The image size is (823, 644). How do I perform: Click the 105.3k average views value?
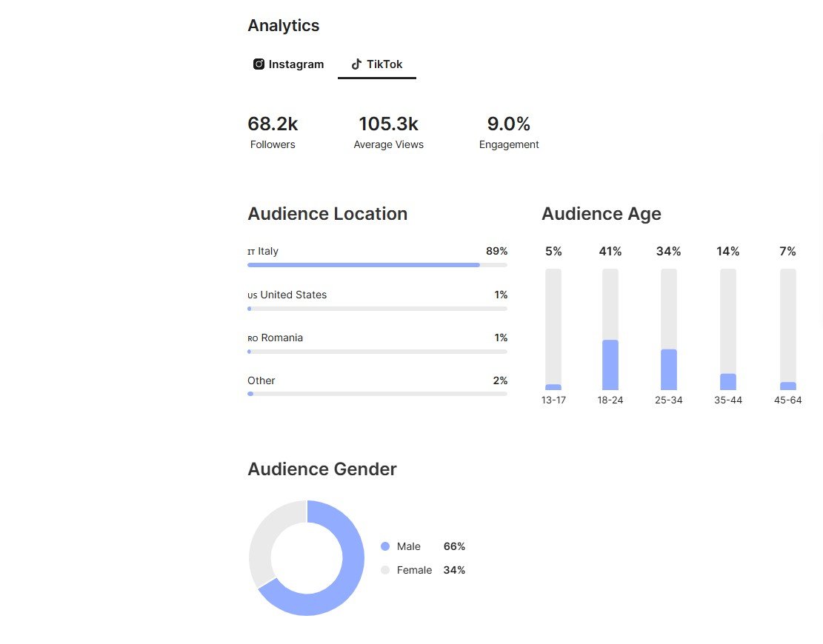388,124
